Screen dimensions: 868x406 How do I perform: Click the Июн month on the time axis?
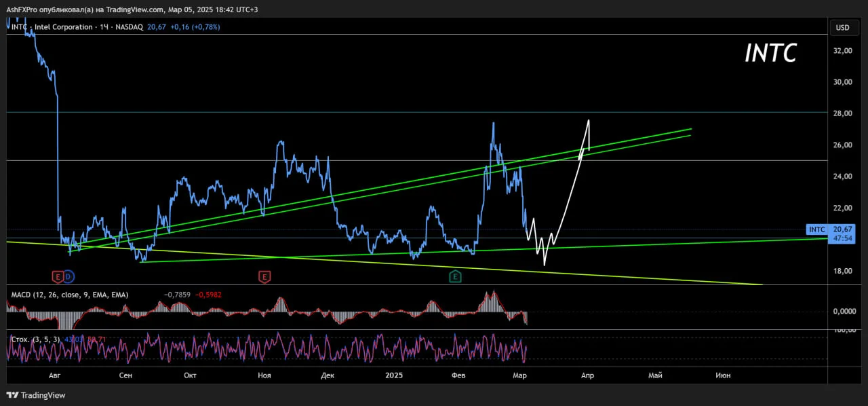click(724, 375)
